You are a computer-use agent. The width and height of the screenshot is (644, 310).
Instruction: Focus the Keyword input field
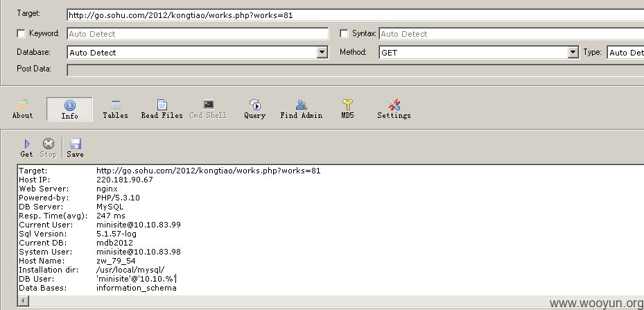pyautogui.click(x=198, y=34)
